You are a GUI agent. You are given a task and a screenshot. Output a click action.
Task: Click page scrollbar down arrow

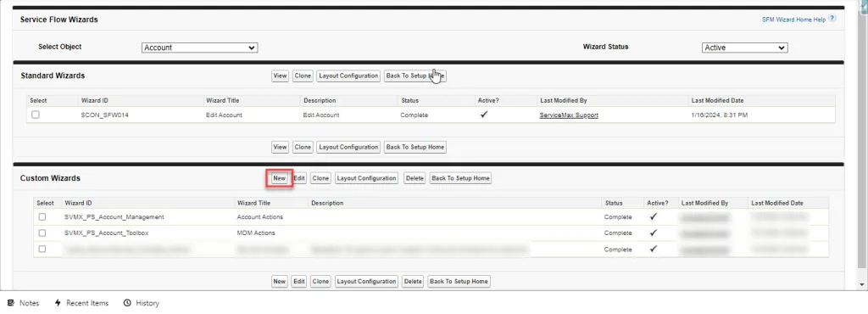pyautogui.click(x=863, y=284)
